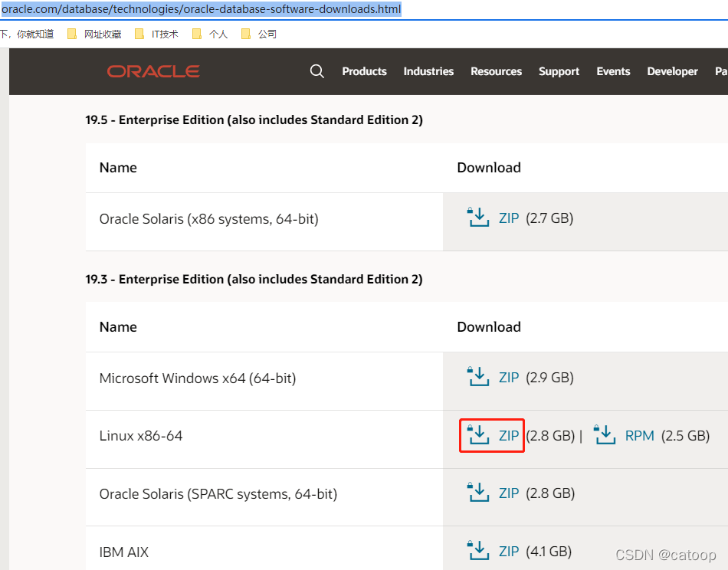
Task: Open the Products menu
Action: pyautogui.click(x=365, y=71)
